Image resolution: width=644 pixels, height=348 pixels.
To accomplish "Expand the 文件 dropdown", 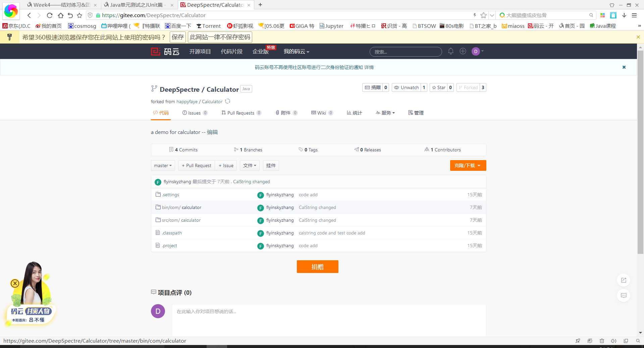I will 250,165.
